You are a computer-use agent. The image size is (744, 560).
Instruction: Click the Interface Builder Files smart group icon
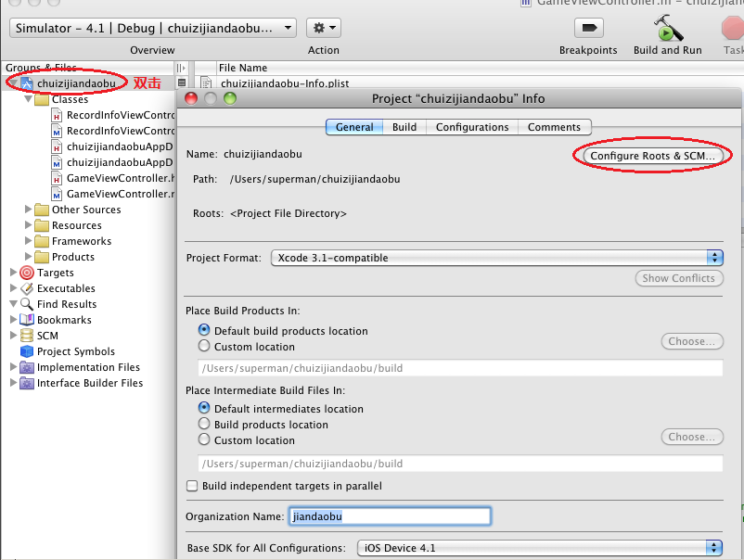point(27,383)
